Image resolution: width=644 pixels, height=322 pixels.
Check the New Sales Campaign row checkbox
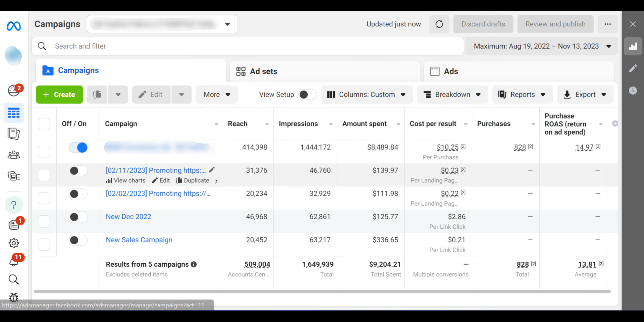(44, 244)
